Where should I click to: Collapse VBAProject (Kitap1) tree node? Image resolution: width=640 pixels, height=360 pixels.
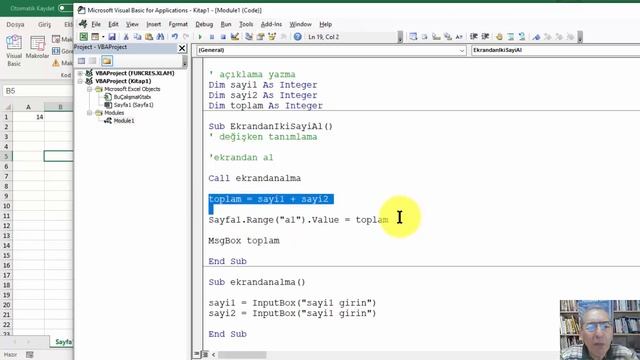(x=80, y=81)
